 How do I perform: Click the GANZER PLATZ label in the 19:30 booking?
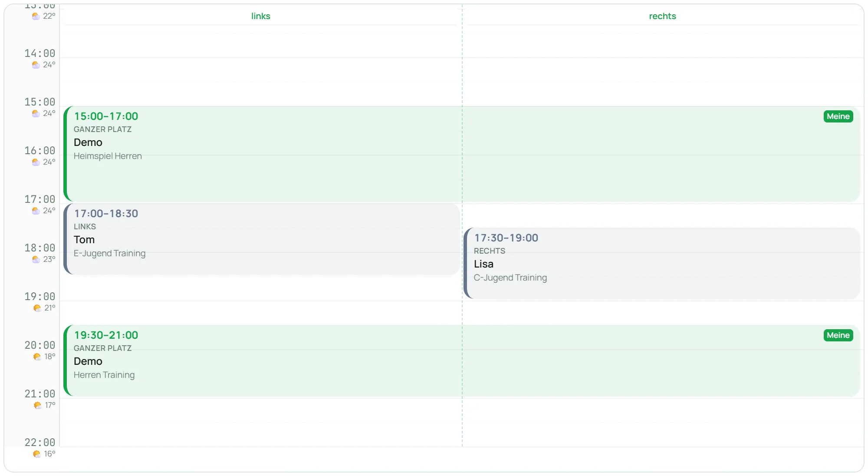coord(102,348)
